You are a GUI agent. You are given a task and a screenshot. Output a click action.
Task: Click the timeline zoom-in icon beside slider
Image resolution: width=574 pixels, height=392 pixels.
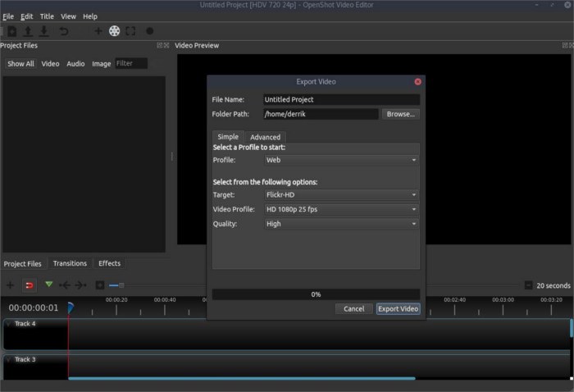point(99,285)
